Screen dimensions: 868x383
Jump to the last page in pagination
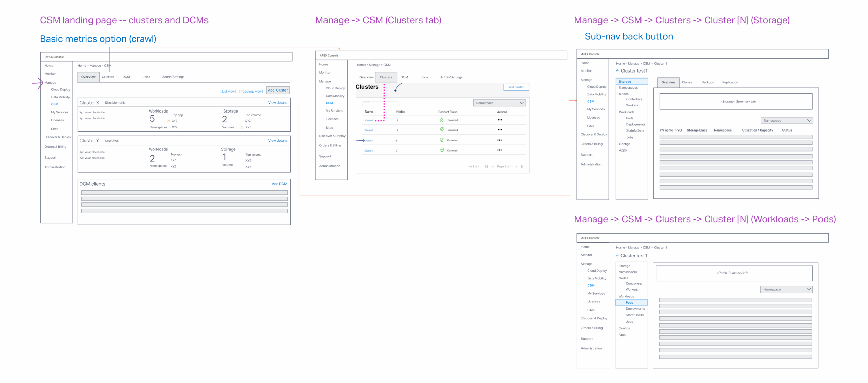[x=522, y=167]
